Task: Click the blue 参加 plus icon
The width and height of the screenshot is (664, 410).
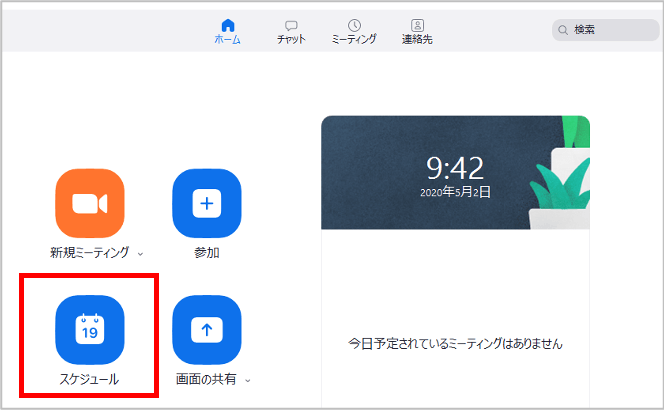Action: click(207, 203)
